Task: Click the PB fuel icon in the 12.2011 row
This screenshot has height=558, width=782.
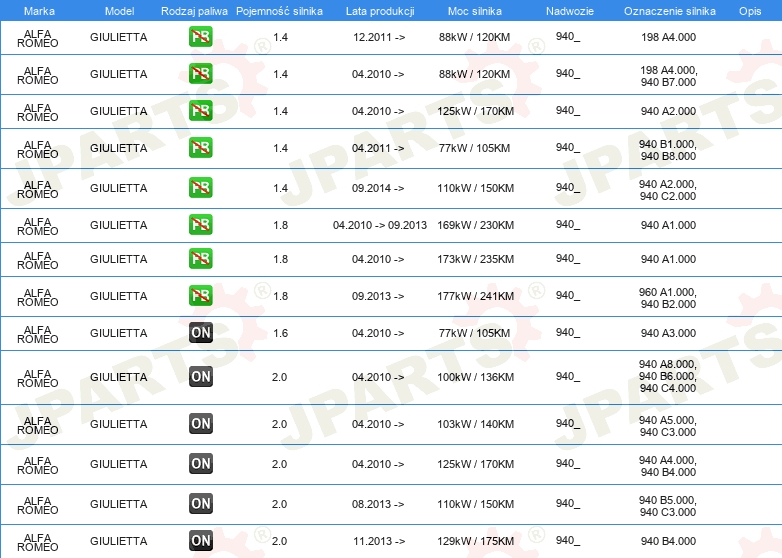Action: pos(201,37)
